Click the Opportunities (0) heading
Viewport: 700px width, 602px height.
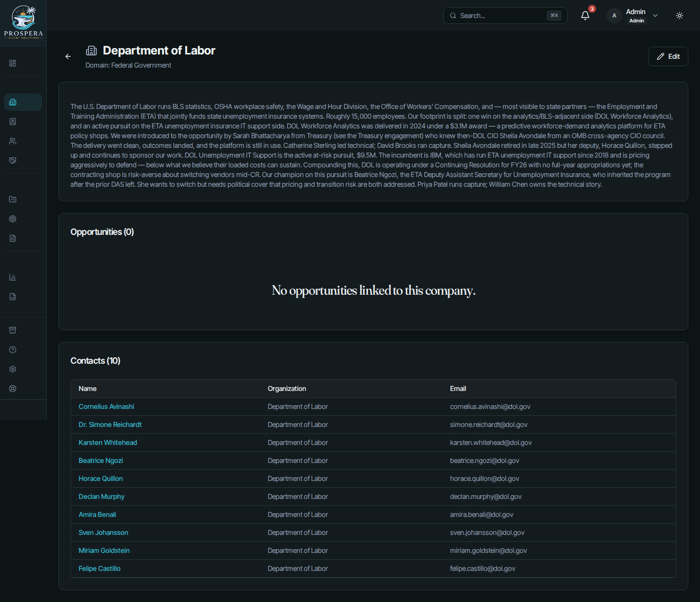[x=102, y=232]
